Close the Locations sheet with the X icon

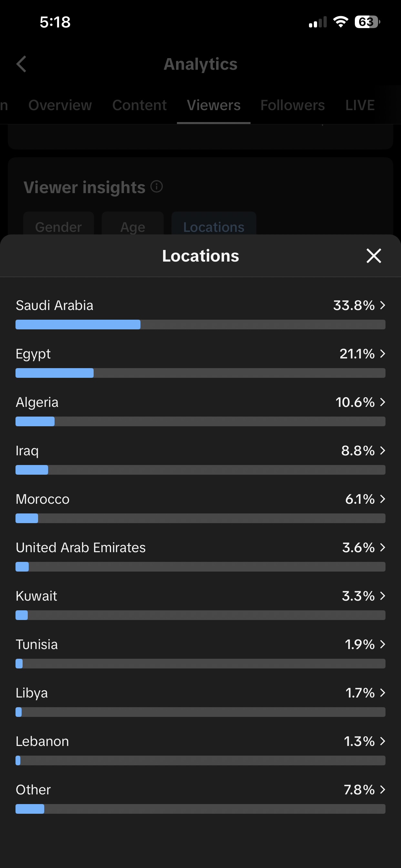(x=374, y=256)
